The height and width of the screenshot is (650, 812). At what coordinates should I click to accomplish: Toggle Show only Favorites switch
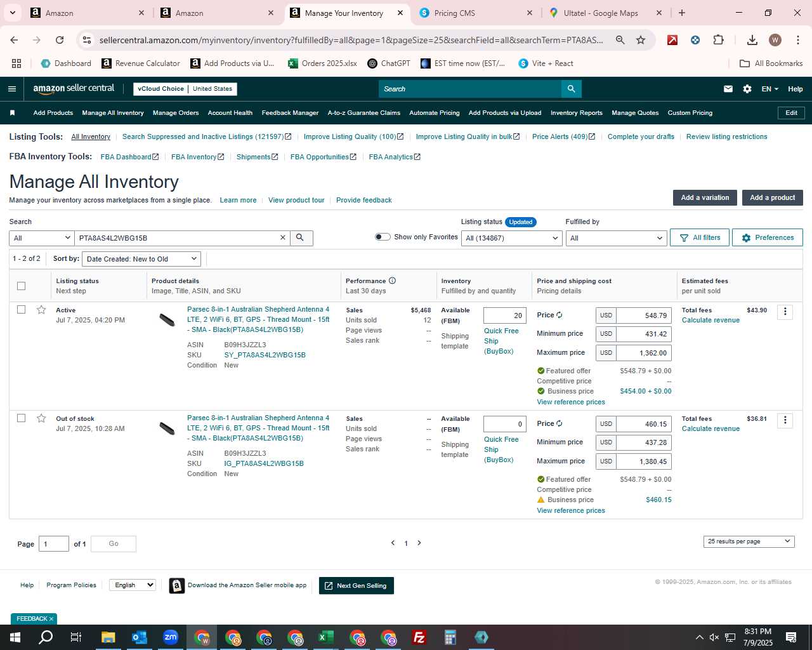tap(383, 237)
